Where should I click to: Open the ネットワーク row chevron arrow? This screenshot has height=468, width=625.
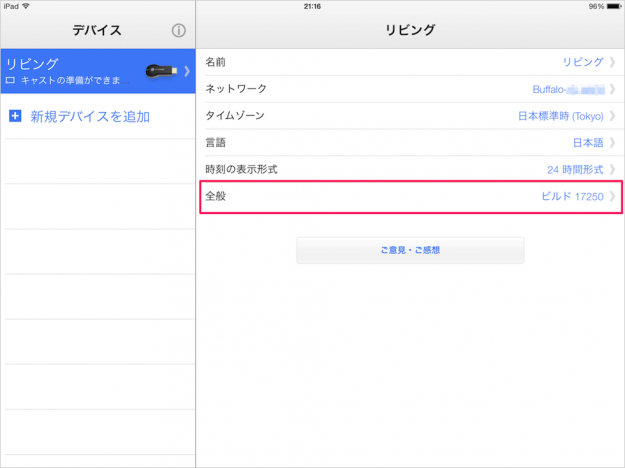coord(612,89)
